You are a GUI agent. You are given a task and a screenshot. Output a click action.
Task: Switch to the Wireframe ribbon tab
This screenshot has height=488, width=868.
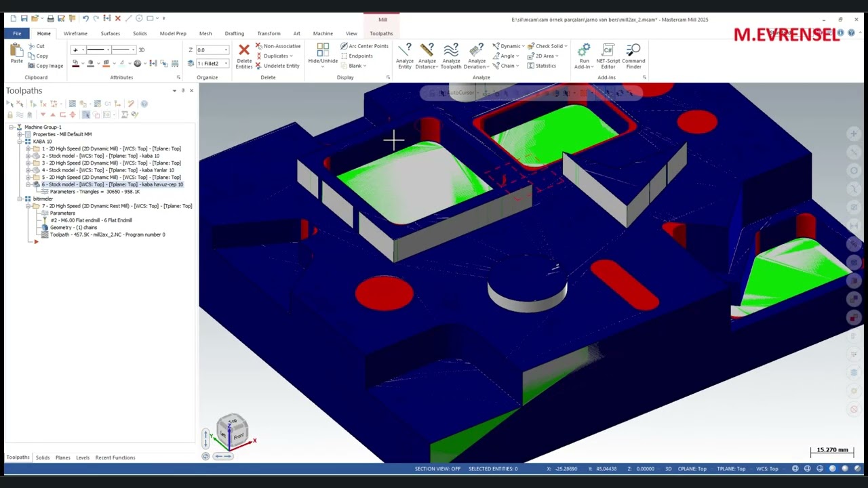click(x=75, y=33)
